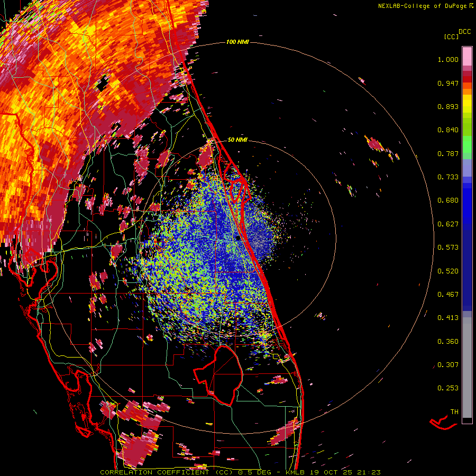
Task: Click the 1.000 color scale value
Action: click(448, 59)
